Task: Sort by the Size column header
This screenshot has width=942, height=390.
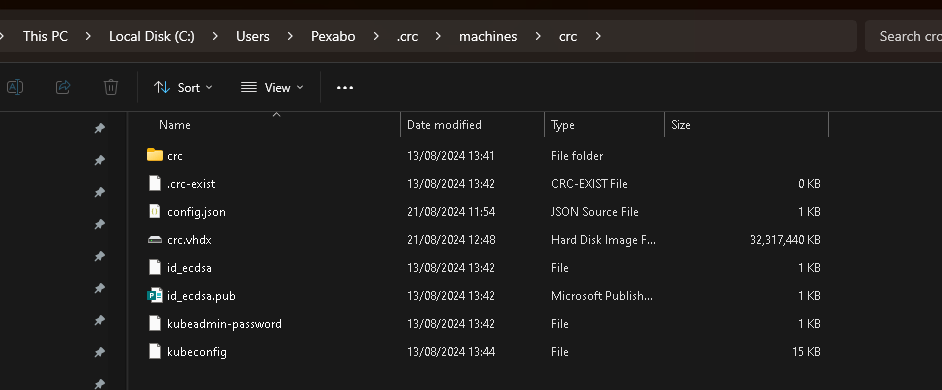Action: point(681,125)
